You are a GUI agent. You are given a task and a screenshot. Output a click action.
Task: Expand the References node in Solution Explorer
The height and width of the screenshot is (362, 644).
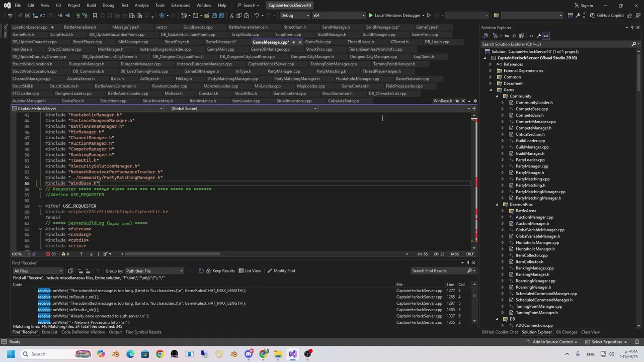[x=491, y=64]
